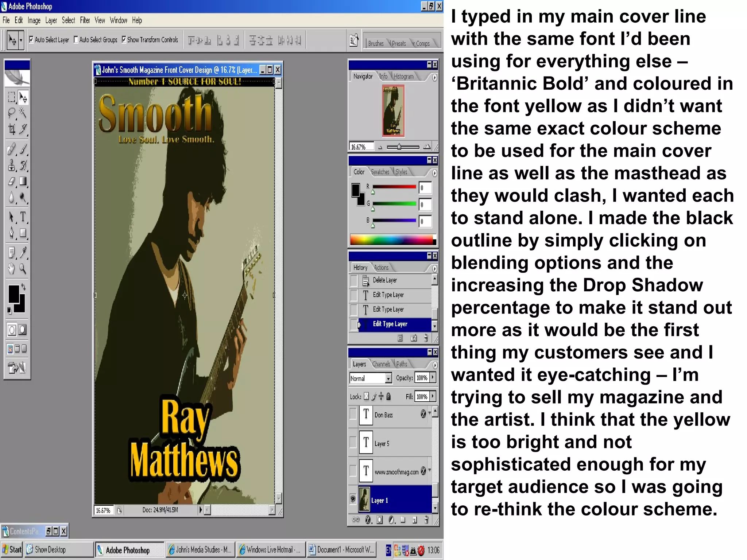Open the layer Fill slider arrow
Image resolution: width=747 pixels, height=560 pixels.
pos(433,396)
